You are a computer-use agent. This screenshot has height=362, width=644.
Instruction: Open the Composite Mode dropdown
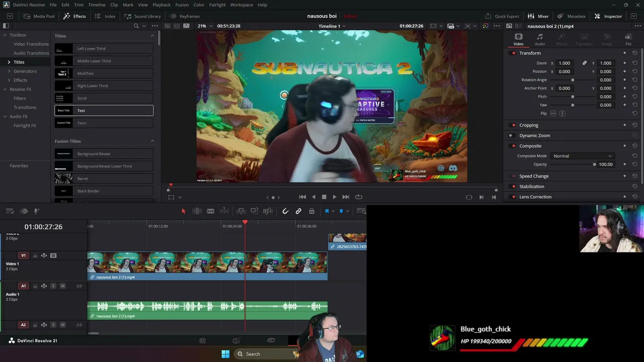(x=582, y=156)
